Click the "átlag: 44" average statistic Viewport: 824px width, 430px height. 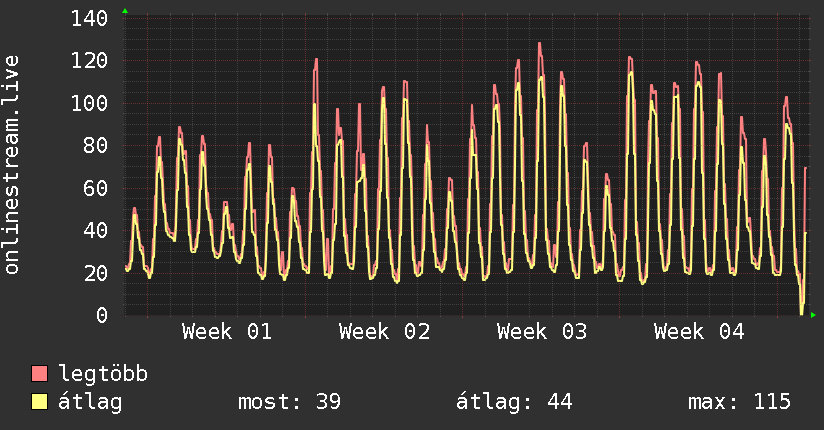click(514, 402)
